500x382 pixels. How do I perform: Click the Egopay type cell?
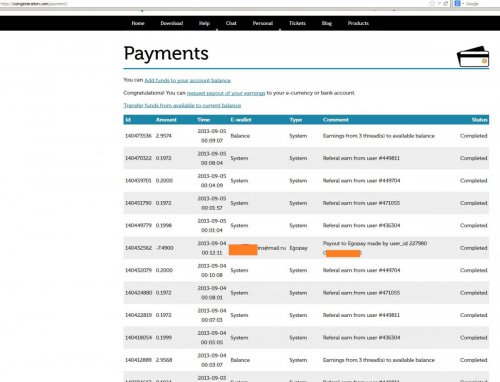(298, 248)
